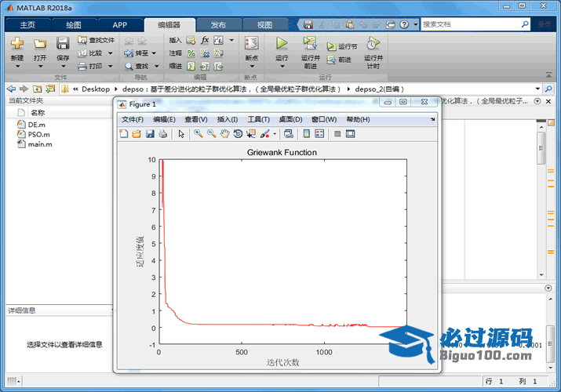Click the Link Plot icon in Figure toolbar
Screen dimensions: 561x392
pyautogui.click(x=289, y=133)
